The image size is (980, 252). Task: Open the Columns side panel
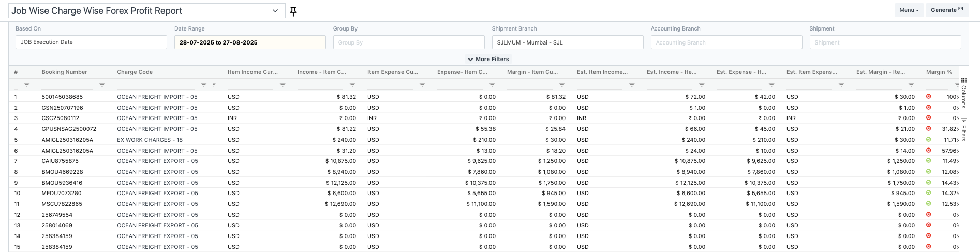pos(964,92)
